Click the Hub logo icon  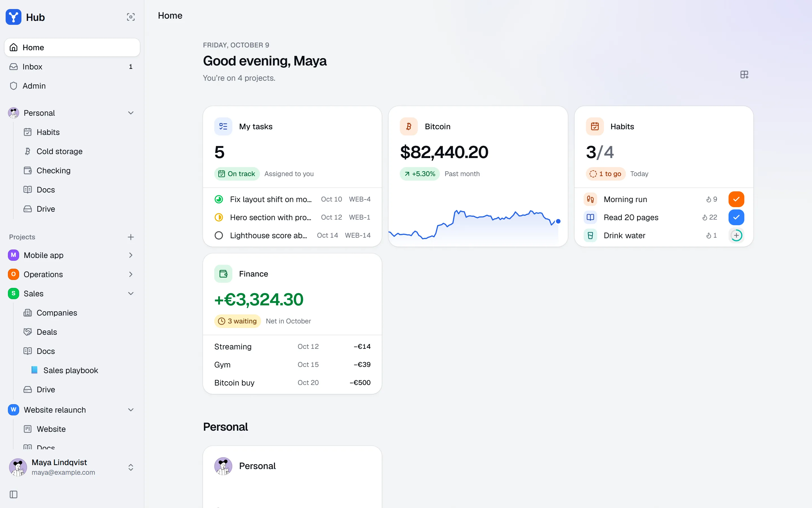coord(14,17)
